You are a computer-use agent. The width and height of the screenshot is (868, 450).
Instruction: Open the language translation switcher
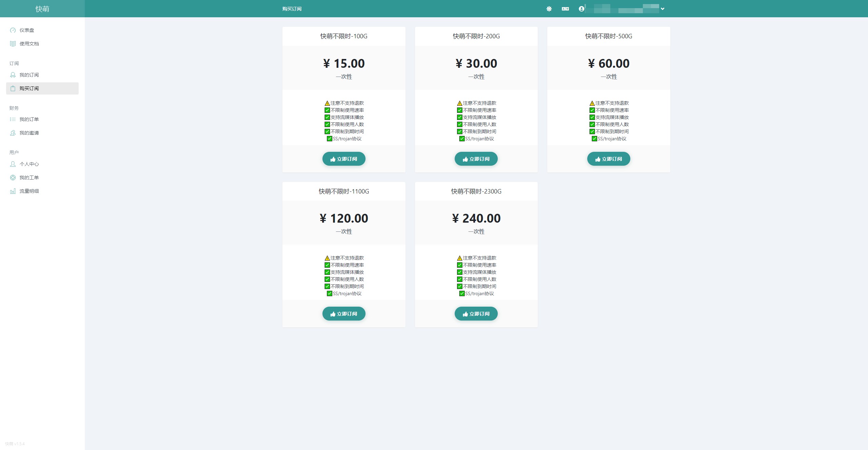(565, 9)
